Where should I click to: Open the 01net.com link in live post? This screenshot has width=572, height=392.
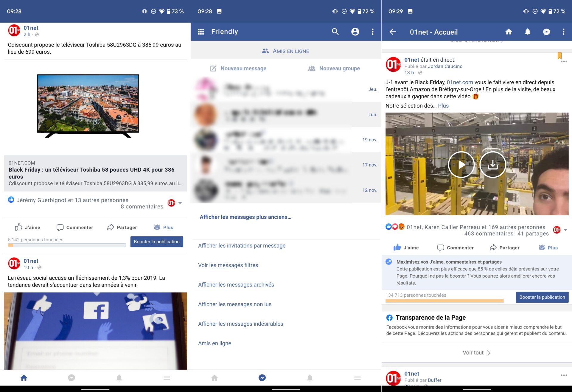(460, 82)
